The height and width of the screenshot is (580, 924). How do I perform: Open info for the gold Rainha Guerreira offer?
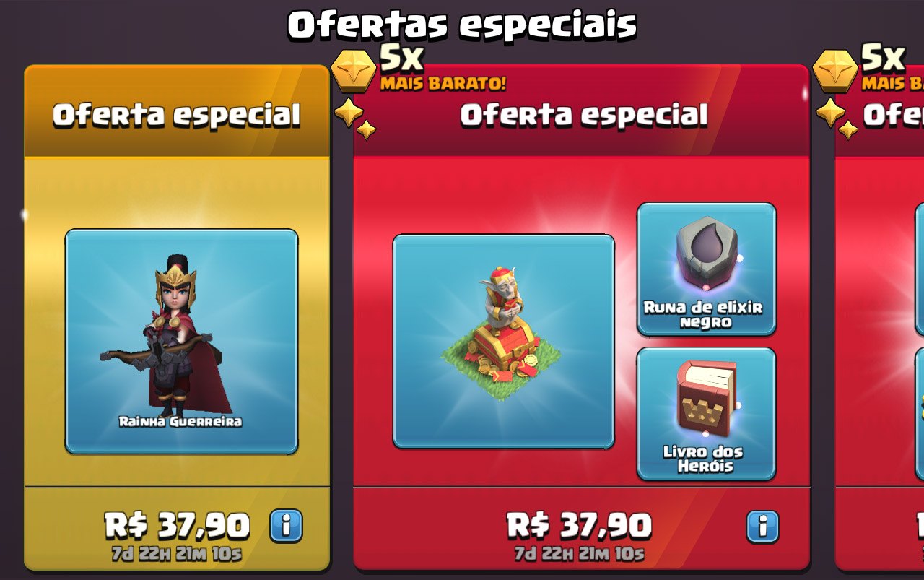click(x=286, y=526)
